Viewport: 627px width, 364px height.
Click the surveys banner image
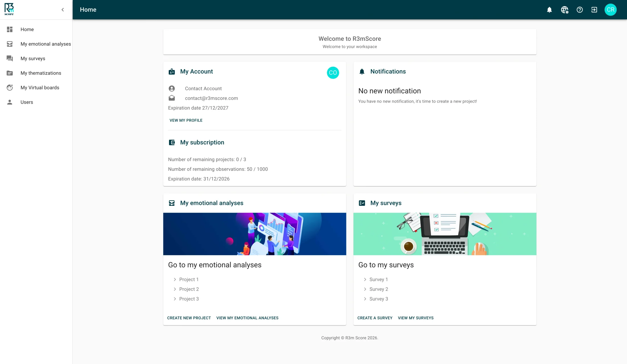pos(445,234)
